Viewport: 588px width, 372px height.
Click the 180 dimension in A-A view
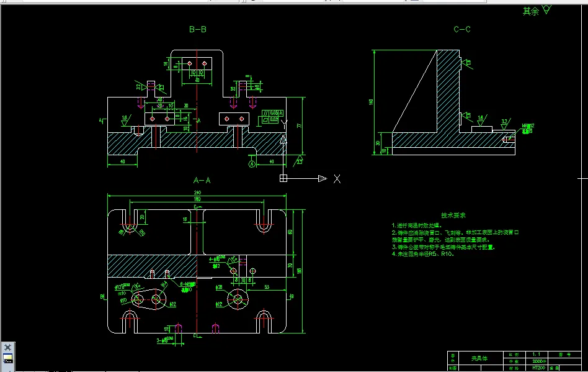(x=197, y=199)
